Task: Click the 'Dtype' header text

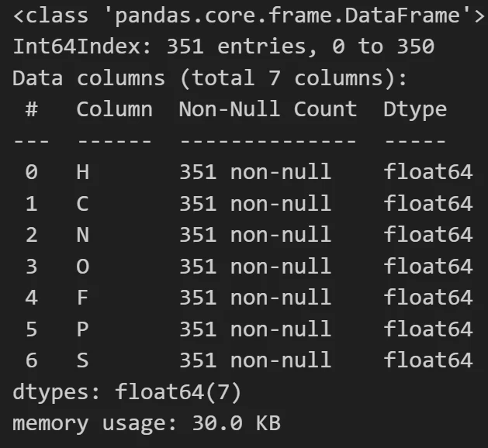Action: (x=415, y=110)
